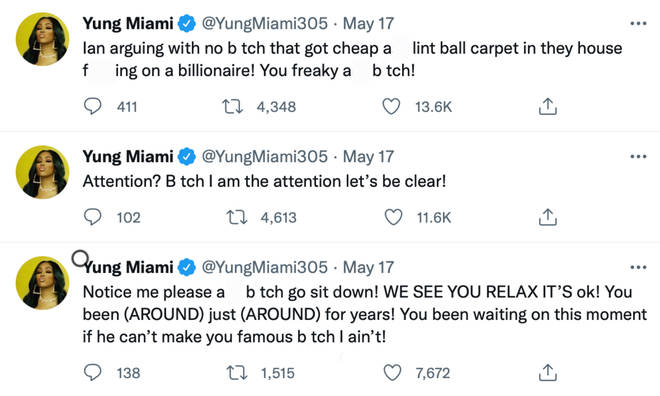View the third tweet's profile picture
This screenshot has height=396, width=660.
coord(42,283)
